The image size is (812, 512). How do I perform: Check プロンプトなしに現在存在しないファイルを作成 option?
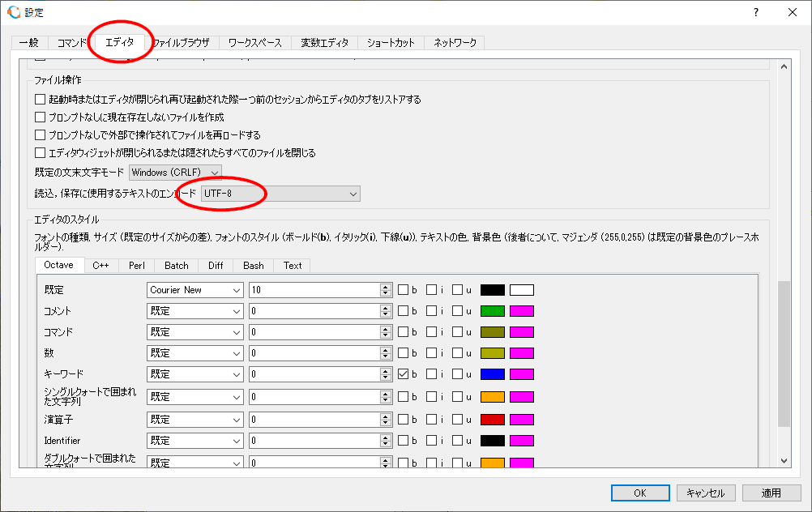(41, 117)
